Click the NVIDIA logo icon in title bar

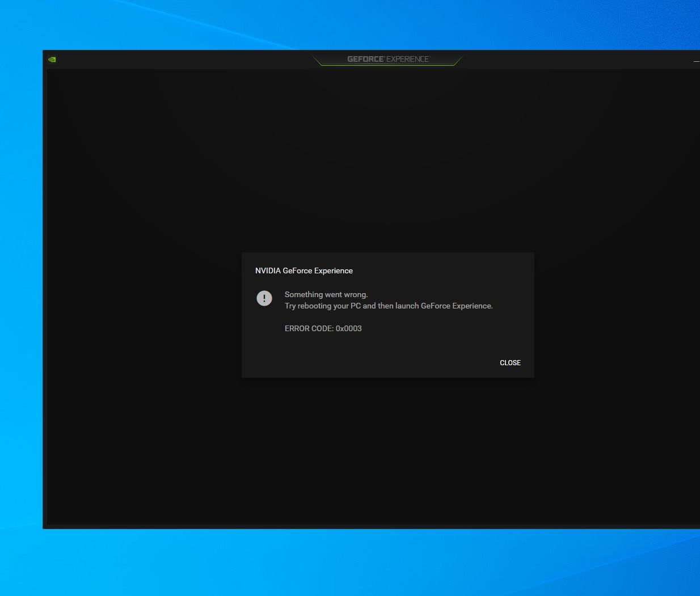(52, 60)
